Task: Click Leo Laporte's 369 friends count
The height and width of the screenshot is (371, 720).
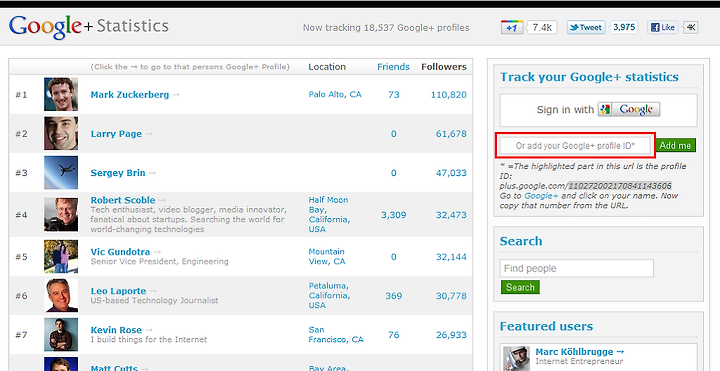Action: click(x=394, y=296)
